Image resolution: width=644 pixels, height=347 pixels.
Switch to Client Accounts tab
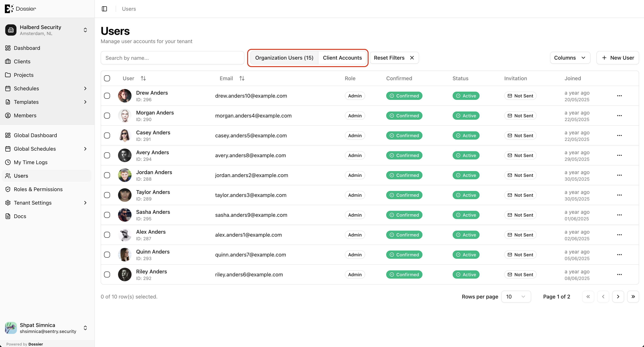(342, 58)
